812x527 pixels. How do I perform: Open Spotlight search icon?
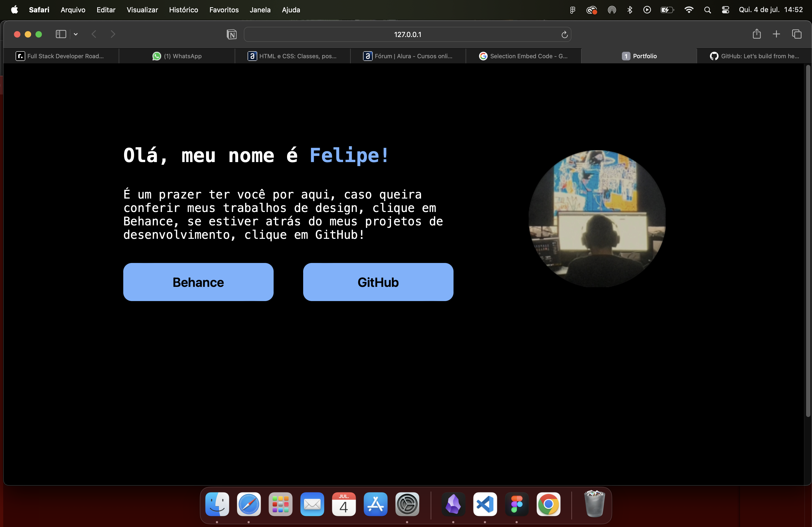(x=707, y=10)
